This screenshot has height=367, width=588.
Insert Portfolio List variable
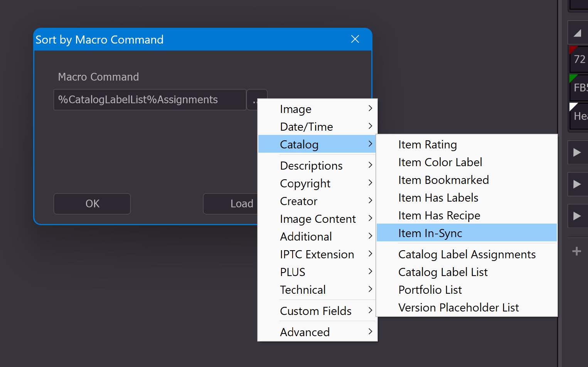pyautogui.click(x=467, y=290)
